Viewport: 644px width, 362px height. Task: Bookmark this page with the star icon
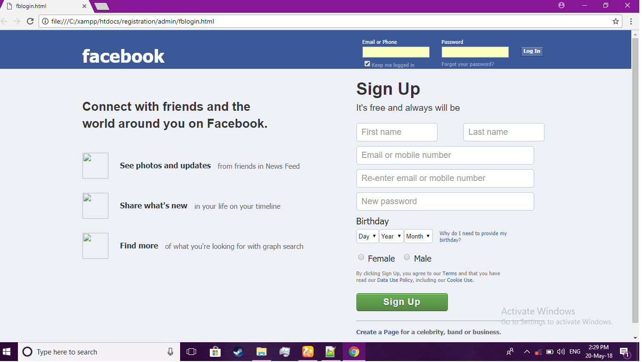[x=616, y=21]
